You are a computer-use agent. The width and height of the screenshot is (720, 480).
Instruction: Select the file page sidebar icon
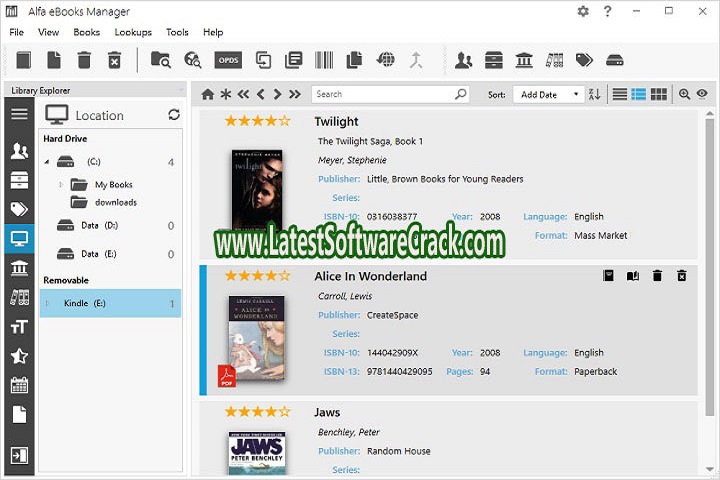click(x=19, y=414)
